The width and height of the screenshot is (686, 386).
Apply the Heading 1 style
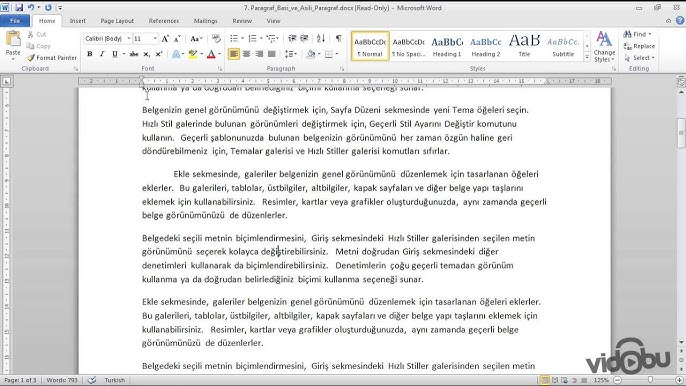click(447, 46)
